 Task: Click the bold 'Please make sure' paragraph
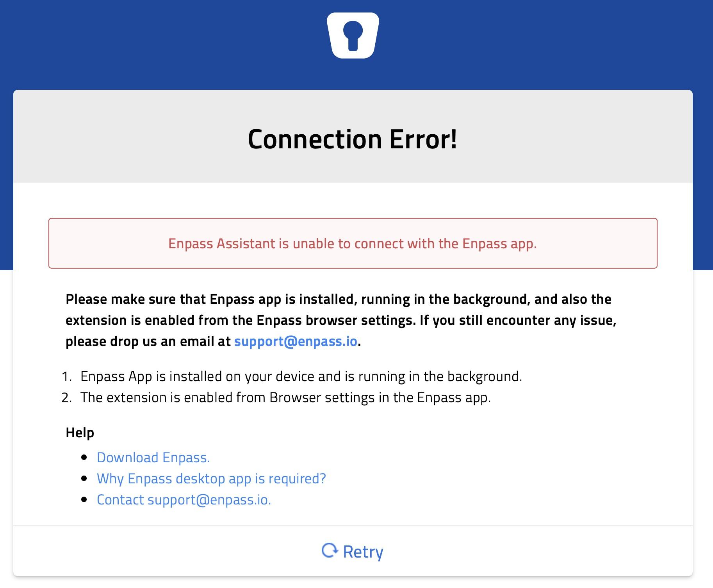point(341,320)
